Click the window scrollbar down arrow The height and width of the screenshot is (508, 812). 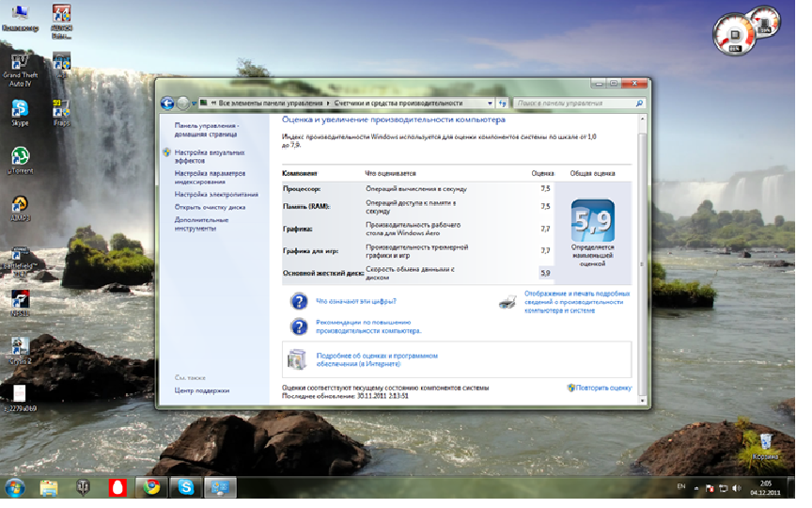pos(643,401)
